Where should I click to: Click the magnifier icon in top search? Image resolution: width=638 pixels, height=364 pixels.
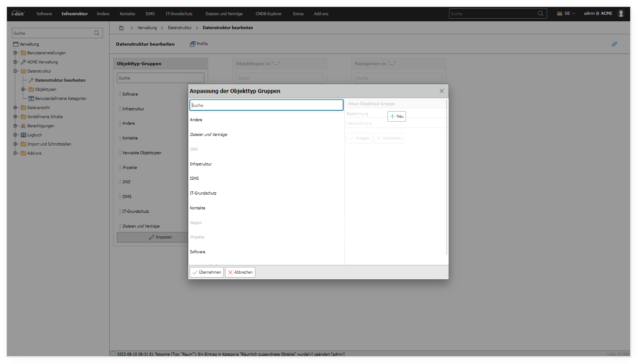(x=541, y=13)
